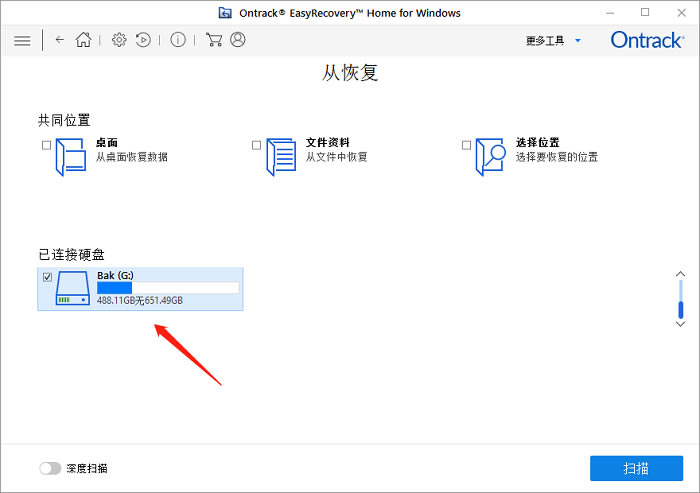This screenshot has height=493, width=700.
Task: Open the user account icon
Action: [238, 40]
